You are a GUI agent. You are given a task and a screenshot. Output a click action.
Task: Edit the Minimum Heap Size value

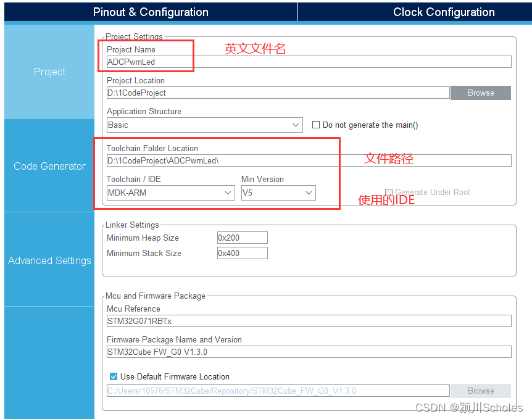pos(242,238)
